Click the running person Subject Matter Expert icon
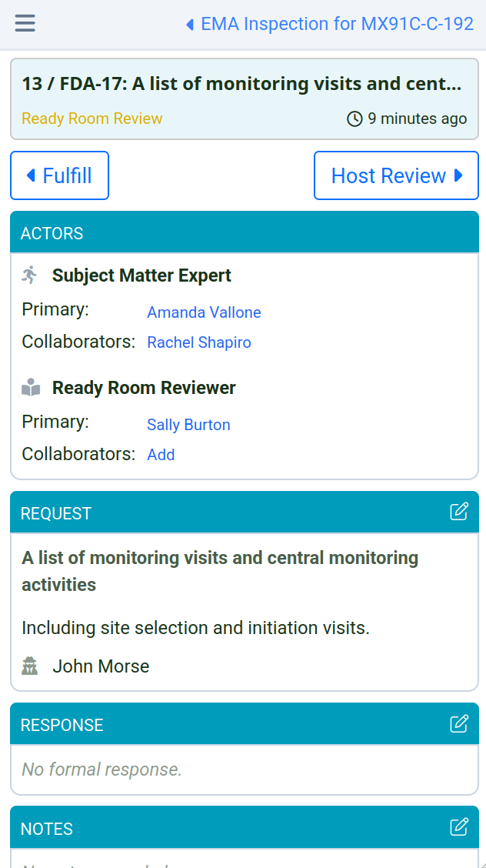486x868 pixels. [30, 275]
